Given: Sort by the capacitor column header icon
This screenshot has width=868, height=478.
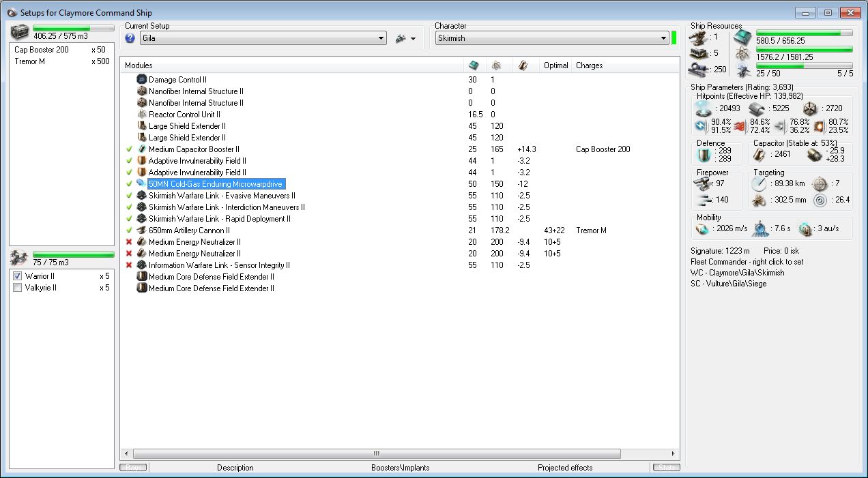Looking at the screenshot, I should tap(522, 65).
